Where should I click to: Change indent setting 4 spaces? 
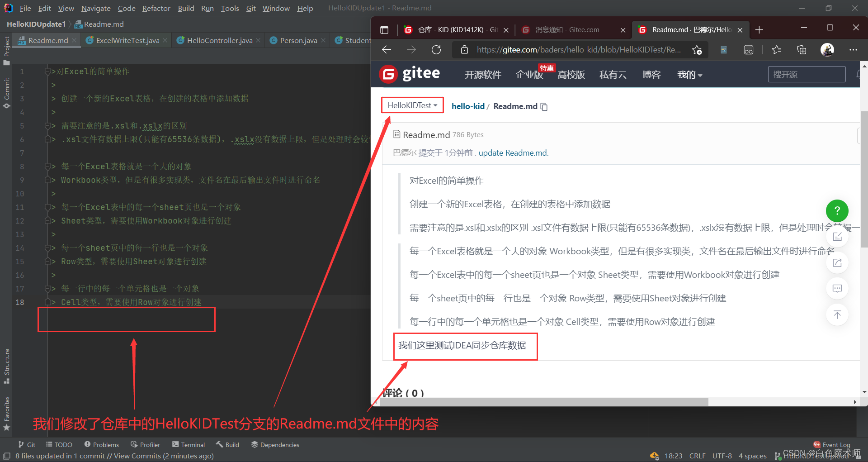[x=753, y=456]
